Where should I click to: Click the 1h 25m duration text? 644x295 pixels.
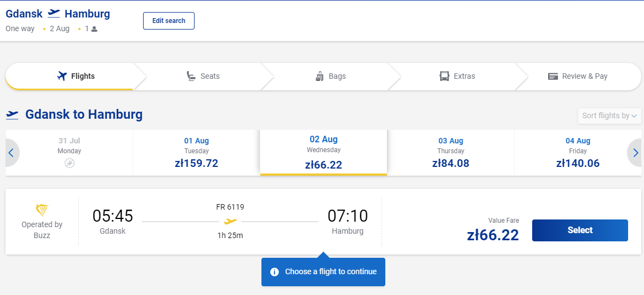pos(230,236)
